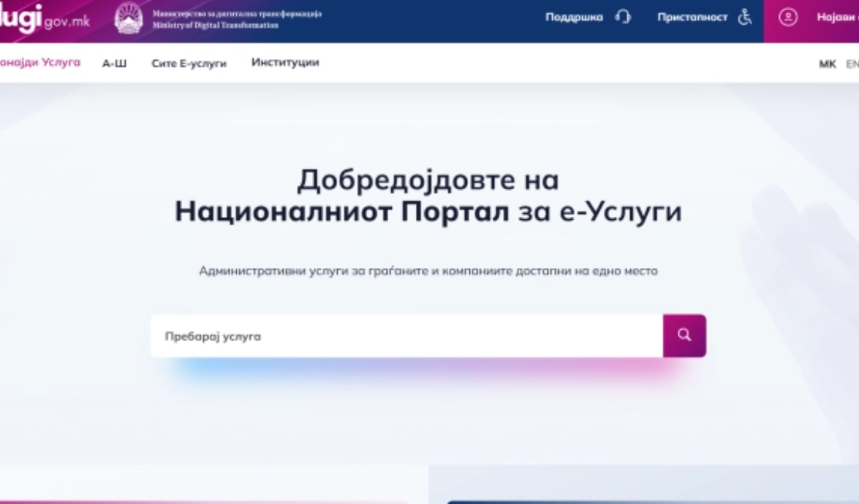This screenshot has height=504, width=859.
Task: Open the Ministry of Digital Transformation link
Action: 236,20
